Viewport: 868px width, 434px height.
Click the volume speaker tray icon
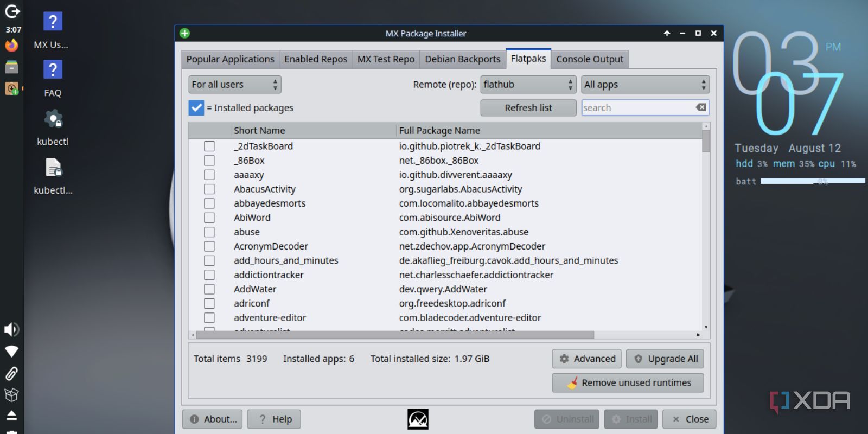pos(11,329)
